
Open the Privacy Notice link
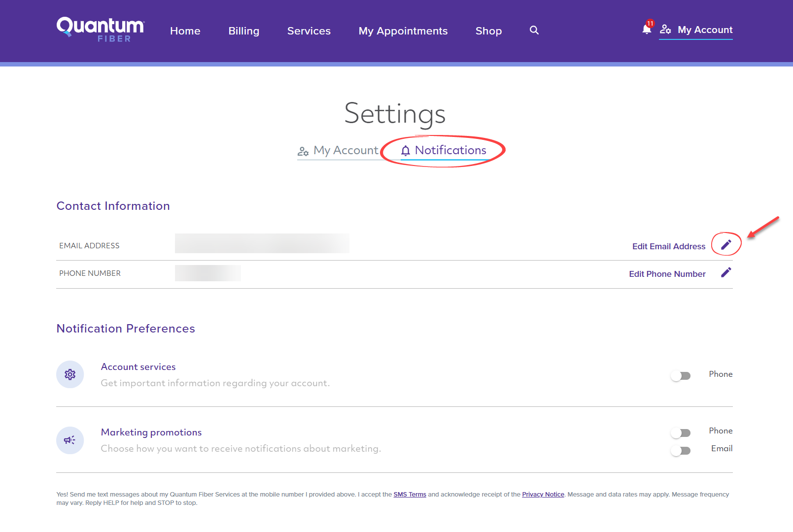point(543,494)
